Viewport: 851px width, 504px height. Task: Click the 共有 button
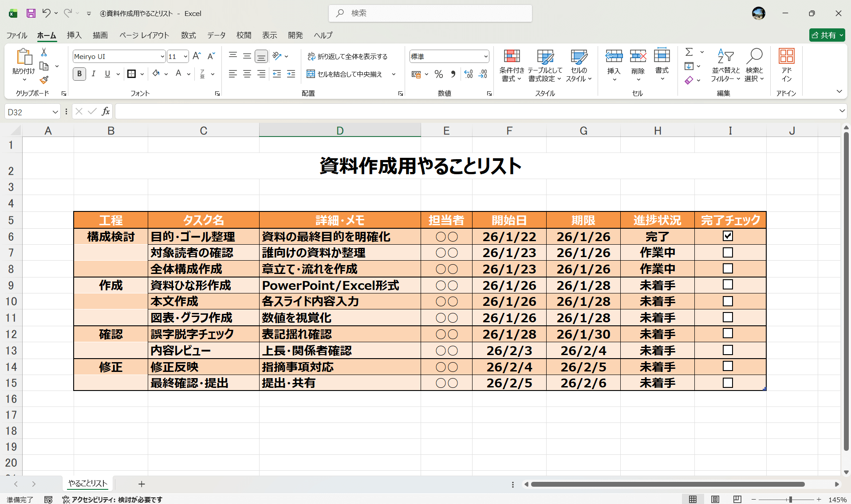826,35
